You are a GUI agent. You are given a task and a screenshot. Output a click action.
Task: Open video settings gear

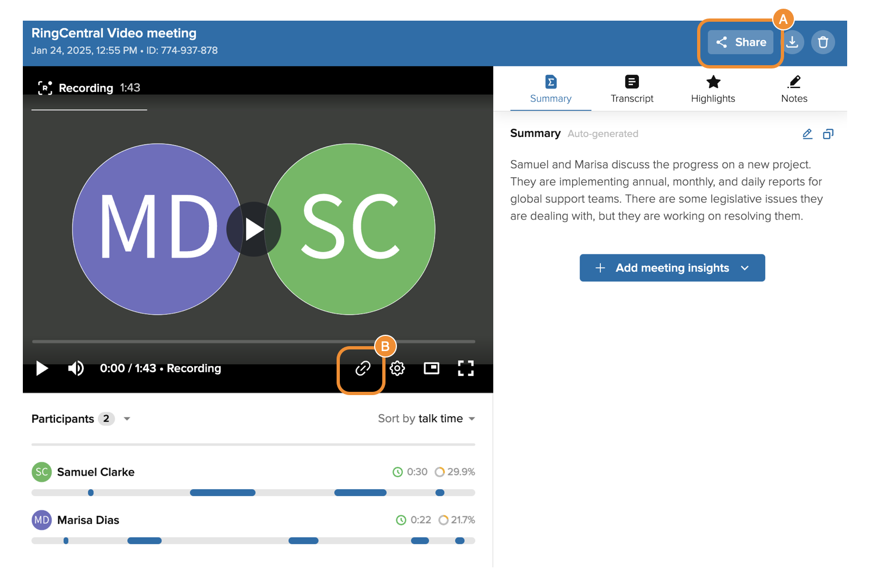(397, 368)
